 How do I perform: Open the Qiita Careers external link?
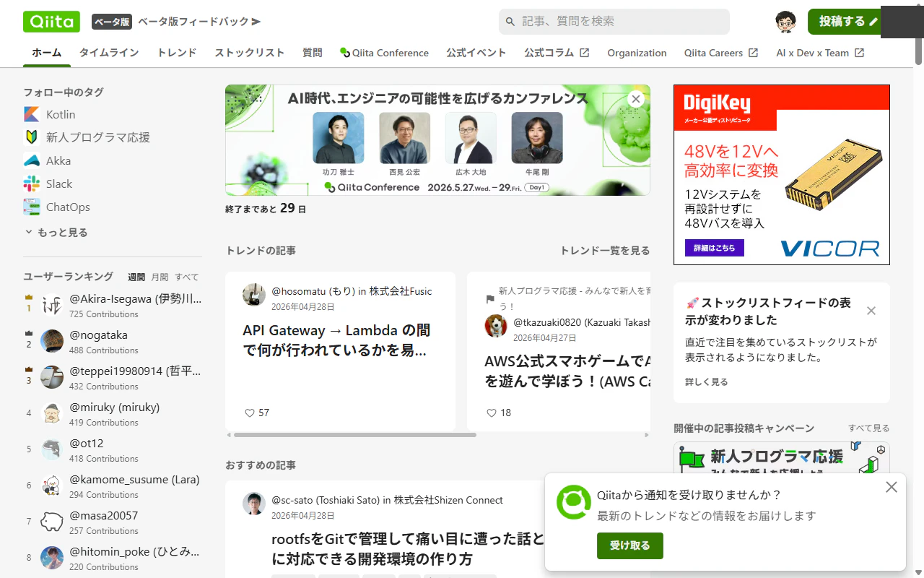(721, 53)
